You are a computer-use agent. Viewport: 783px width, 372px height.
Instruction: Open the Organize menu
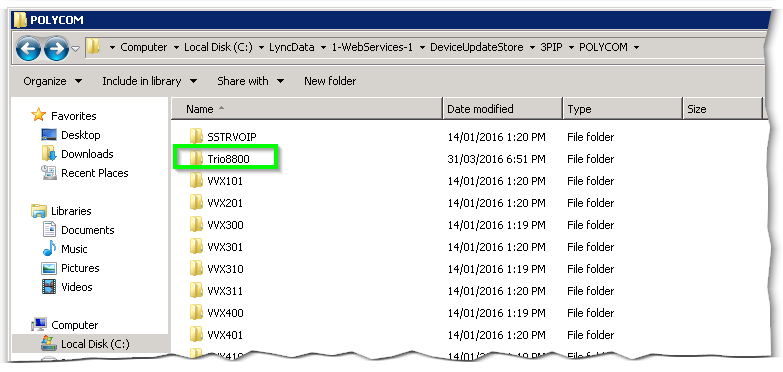(53, 81)
